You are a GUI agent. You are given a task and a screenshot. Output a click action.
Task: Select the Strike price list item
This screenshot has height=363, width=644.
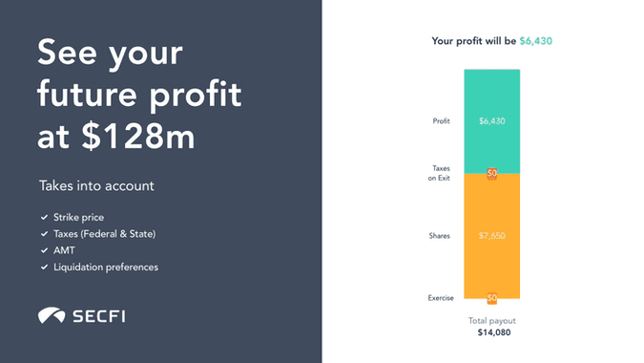point(73,217)
